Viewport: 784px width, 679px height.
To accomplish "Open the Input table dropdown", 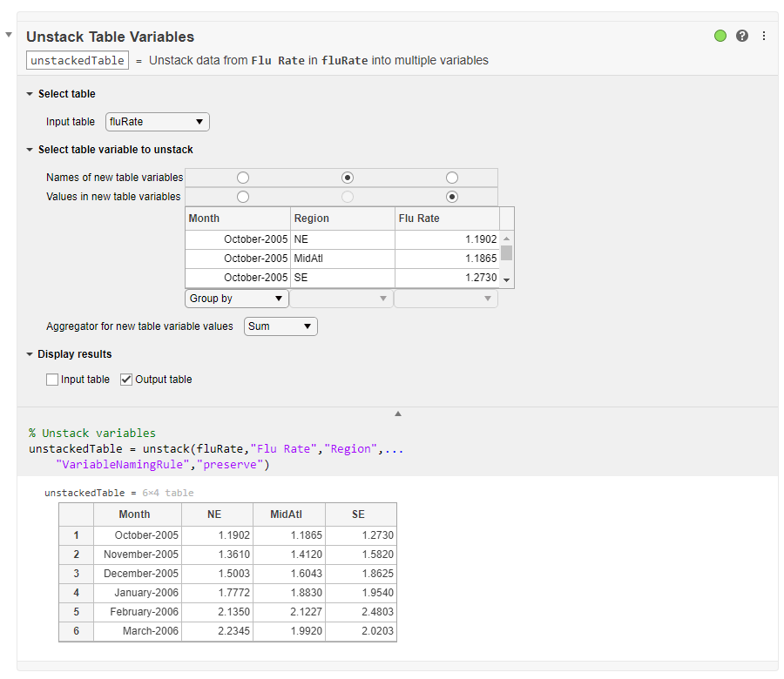I will pos(157,122).
